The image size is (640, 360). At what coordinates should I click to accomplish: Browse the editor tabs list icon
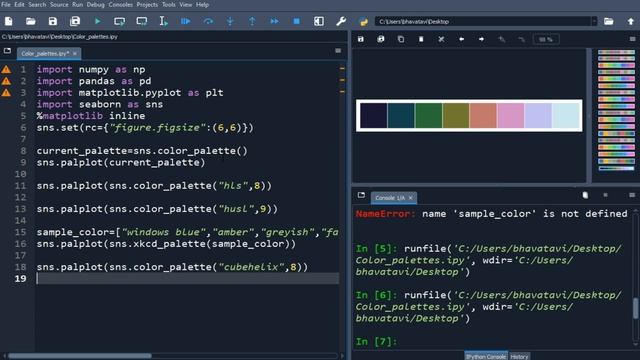pos(7,51)
